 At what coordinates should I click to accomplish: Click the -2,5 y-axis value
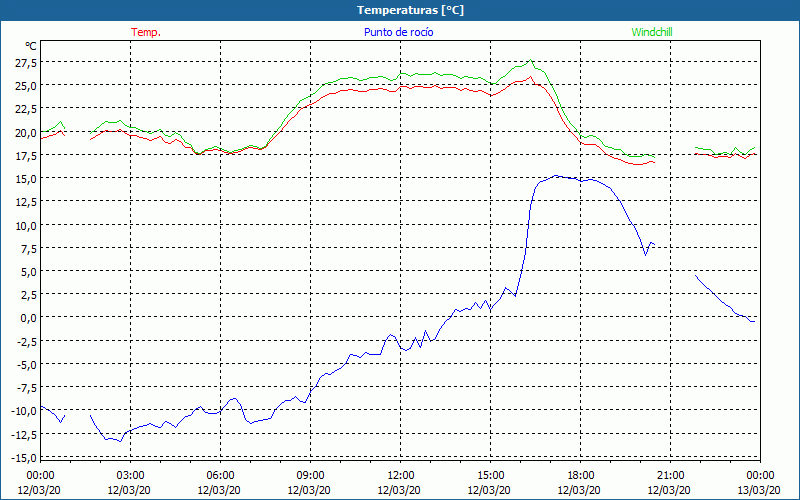[x=27, y=342]
